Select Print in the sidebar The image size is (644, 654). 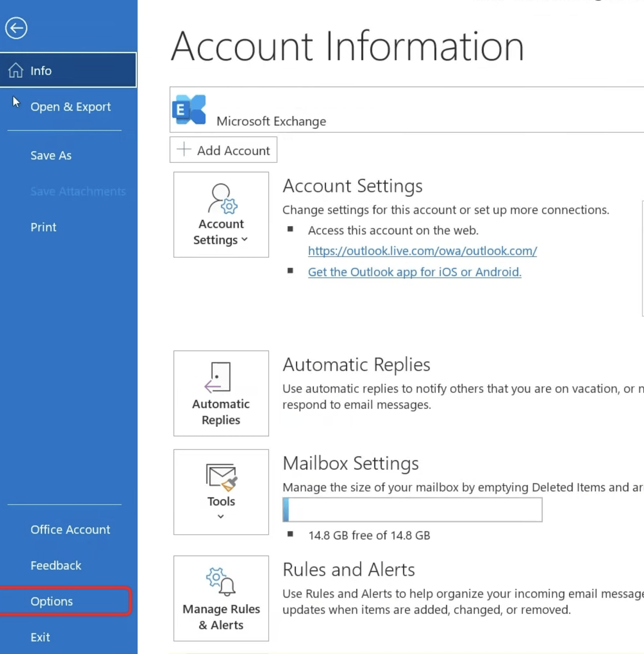(43, 227)
